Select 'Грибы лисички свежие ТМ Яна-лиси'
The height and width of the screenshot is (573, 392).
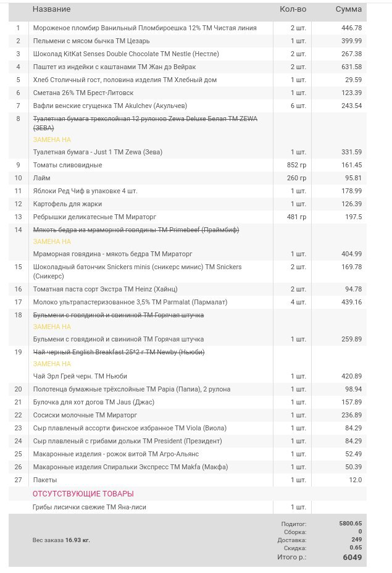[x=90, y=507]
